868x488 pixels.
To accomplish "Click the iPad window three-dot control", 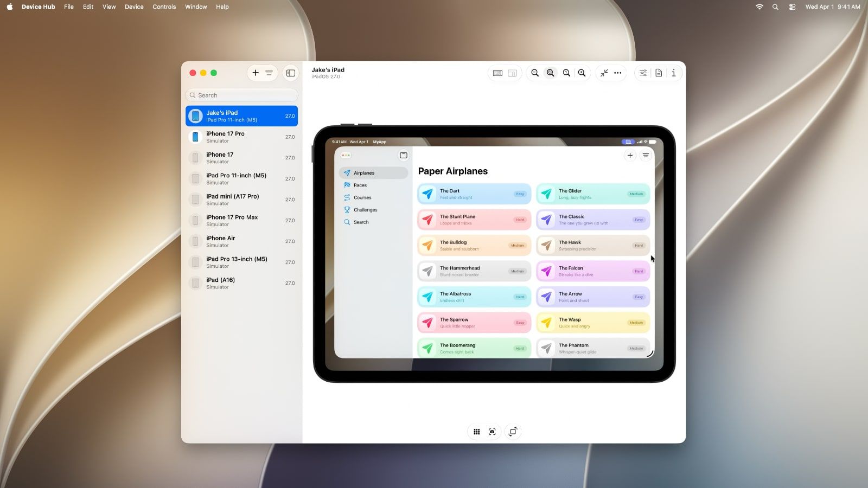I will coord(346,156).
